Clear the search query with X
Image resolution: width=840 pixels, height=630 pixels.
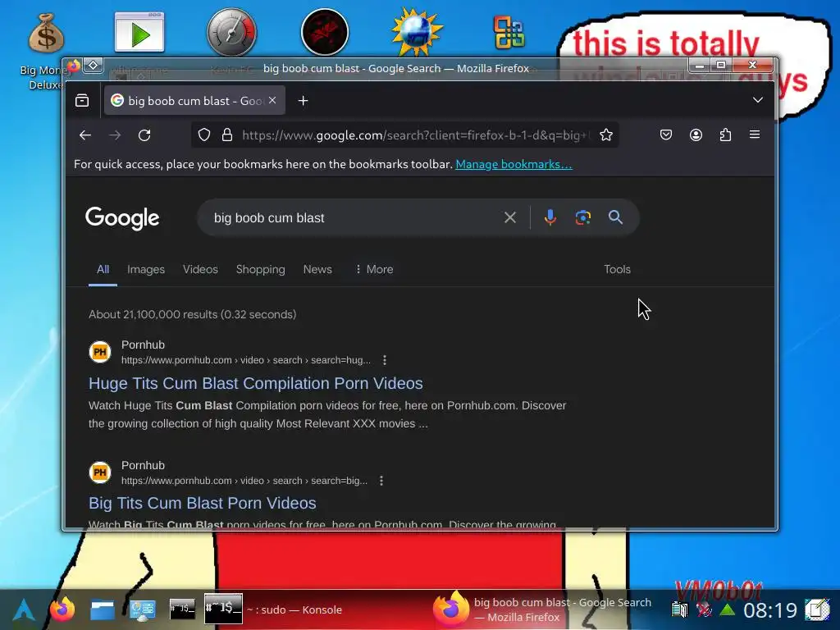[x=510, y=217]
